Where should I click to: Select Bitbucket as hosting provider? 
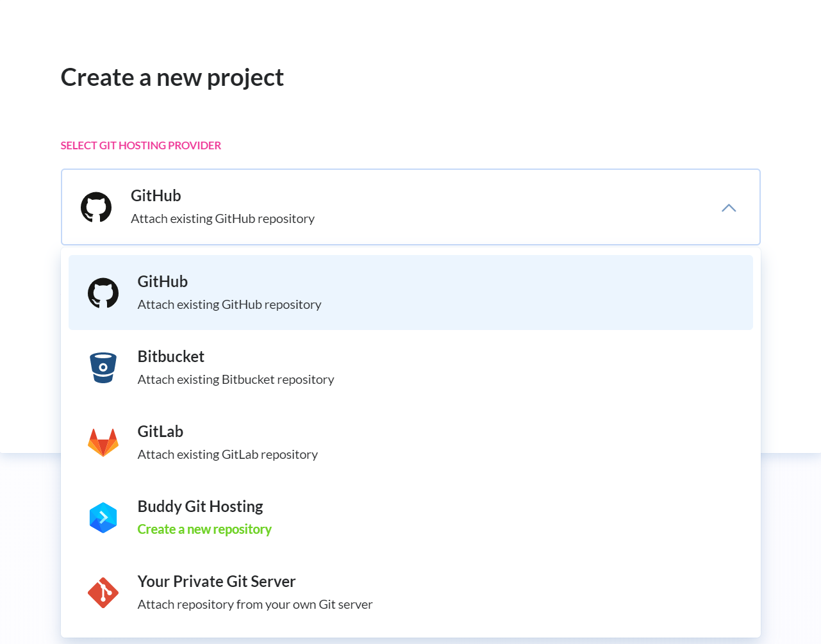click(411, 368)
